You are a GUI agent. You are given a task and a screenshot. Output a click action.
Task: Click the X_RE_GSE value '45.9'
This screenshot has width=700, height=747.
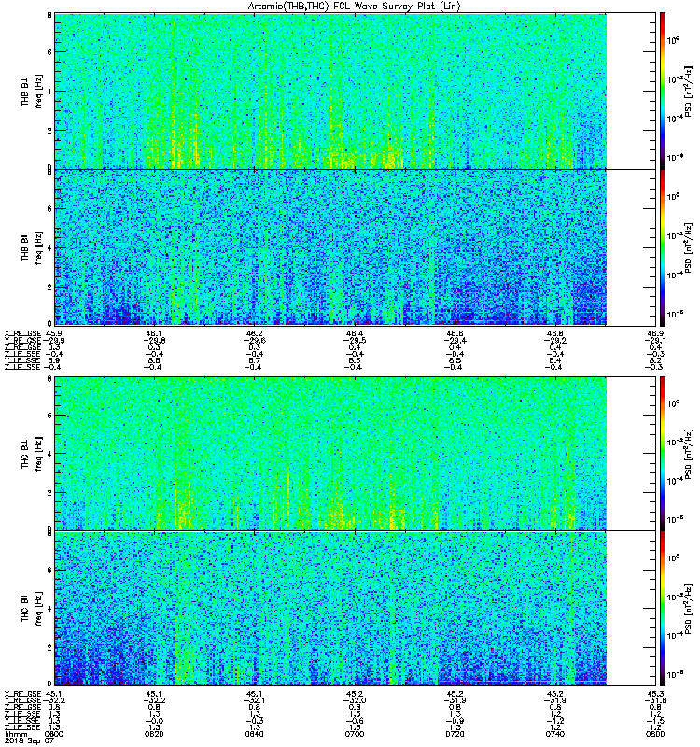(55, 334)
